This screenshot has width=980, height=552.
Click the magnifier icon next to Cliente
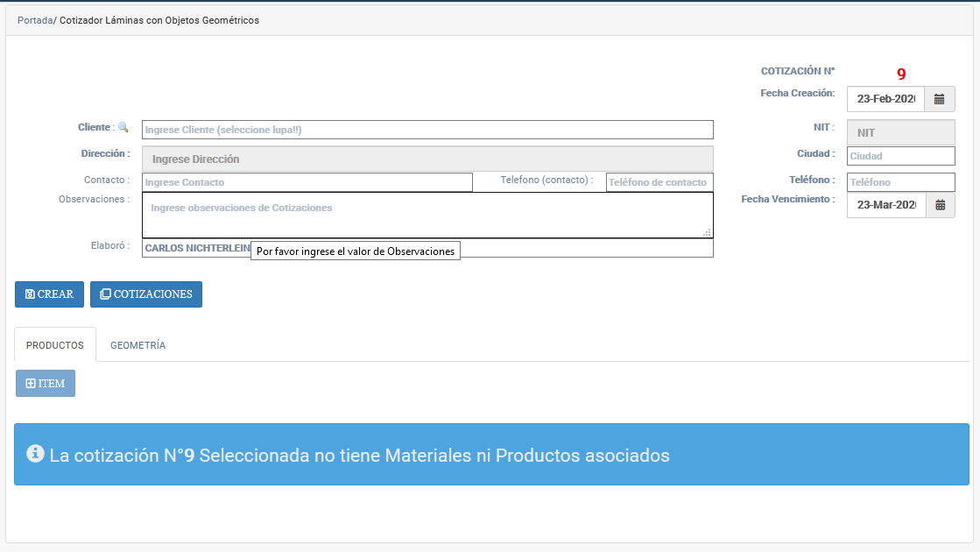[x=123, y=127]
